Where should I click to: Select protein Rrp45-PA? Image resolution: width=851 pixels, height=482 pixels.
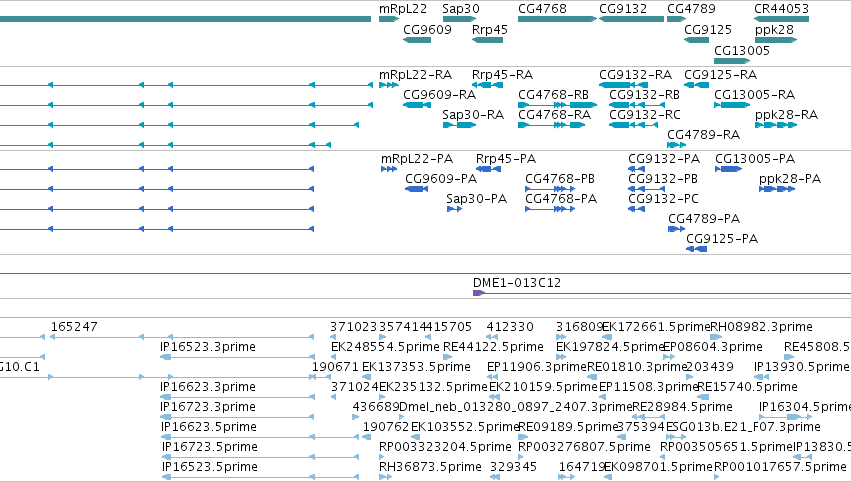pyautogui.click(x=505, y=159)
